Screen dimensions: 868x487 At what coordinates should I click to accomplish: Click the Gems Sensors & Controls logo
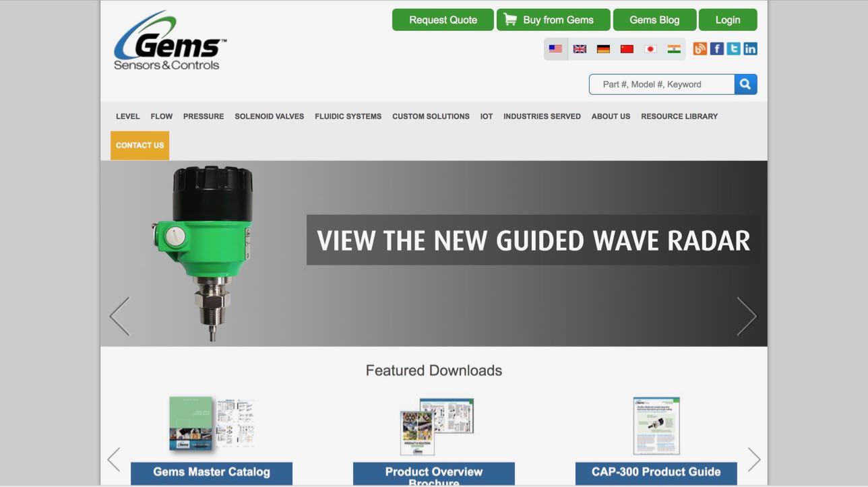click(x=170, y=41)
